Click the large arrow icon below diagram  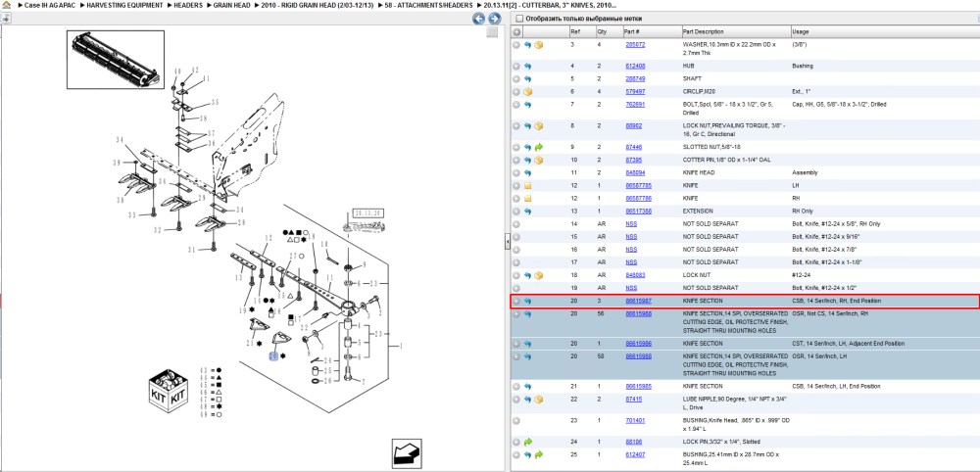point(408,452)
